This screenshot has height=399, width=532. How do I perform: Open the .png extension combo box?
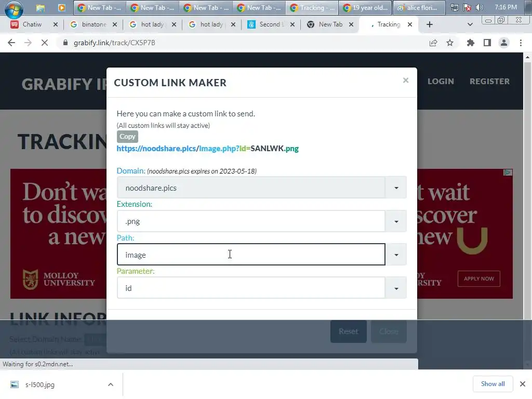[x=251, y=221]
